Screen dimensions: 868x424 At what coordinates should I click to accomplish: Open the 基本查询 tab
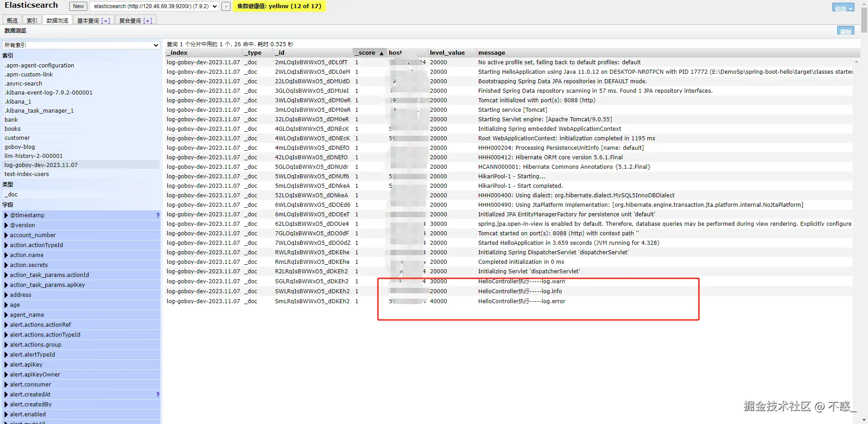(x=93, y=20)
